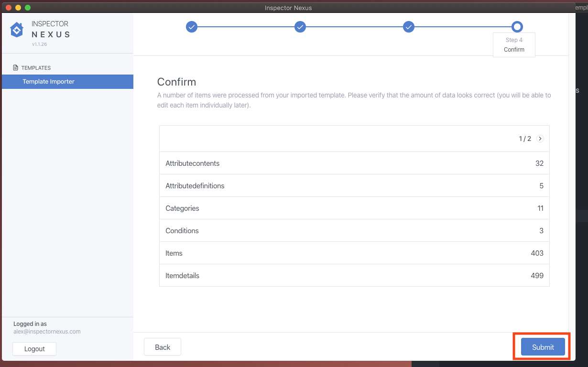This screenshot has width=588, height=367.
Task: Select the Attributecontents row
Action: (x=354, y=163)
